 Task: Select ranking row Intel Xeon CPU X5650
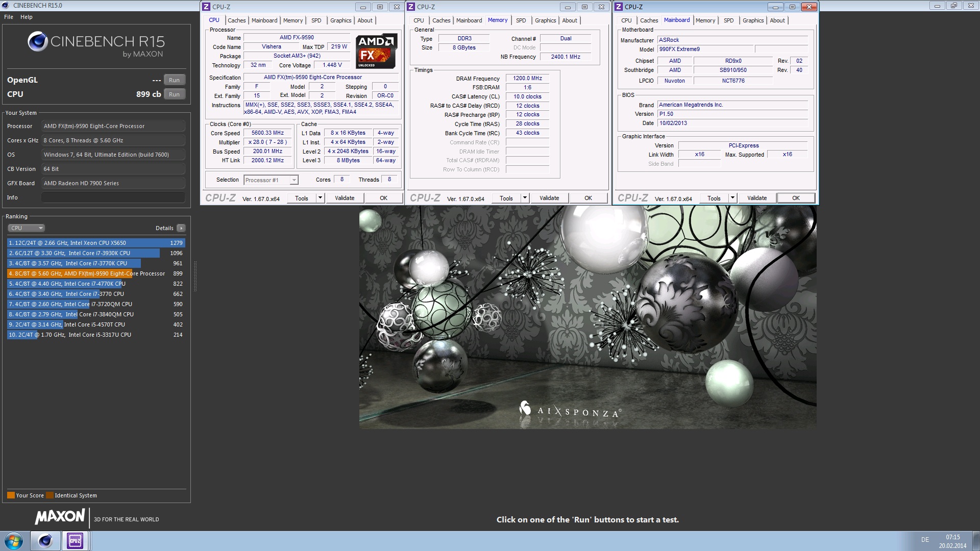[x=96, y=243]
